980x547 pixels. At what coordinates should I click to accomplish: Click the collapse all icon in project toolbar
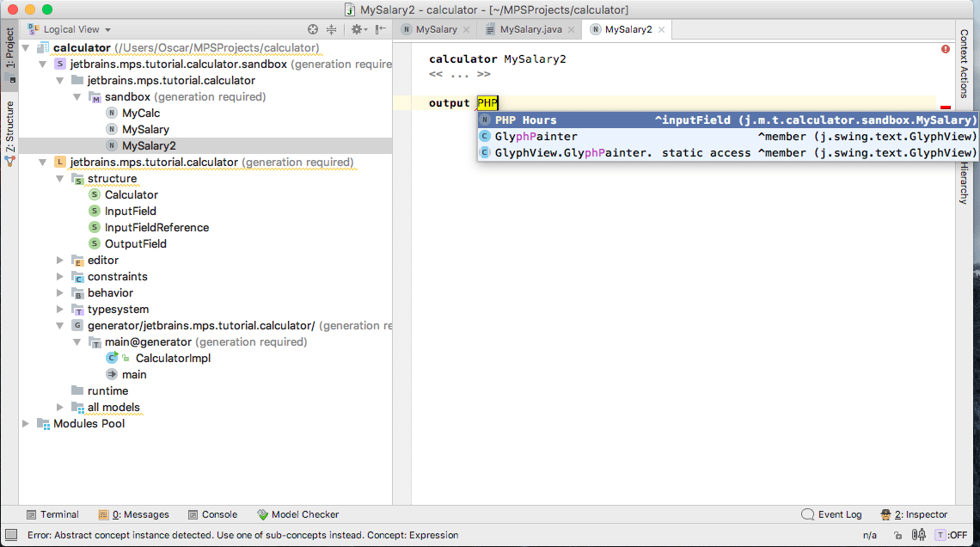331,29
